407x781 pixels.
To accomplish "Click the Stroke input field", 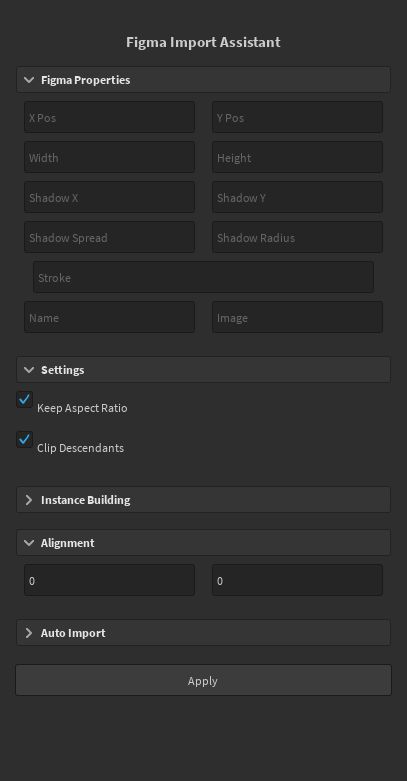I will pos(203,277).
